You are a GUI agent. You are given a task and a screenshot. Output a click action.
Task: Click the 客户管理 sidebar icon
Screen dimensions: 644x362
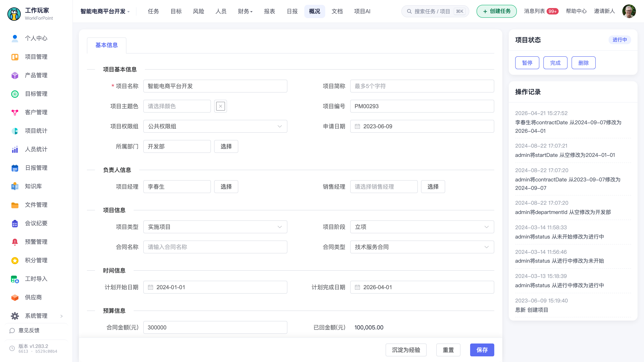(x=15, y=112)
